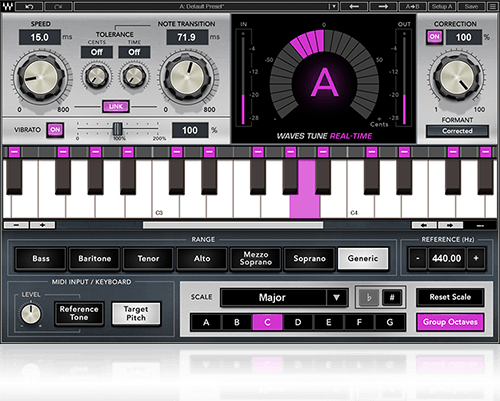The image size is (500, 401).
Task: Set scale root to B
Action: click(237, 322)
